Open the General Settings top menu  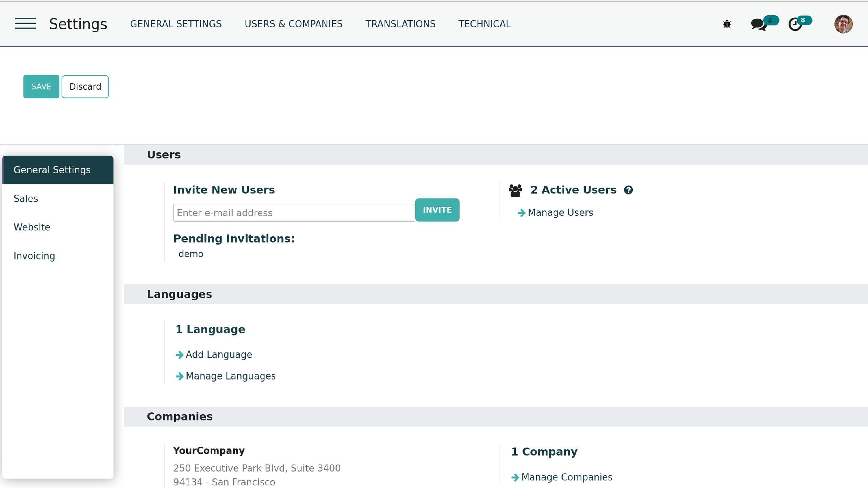point(175,24)
